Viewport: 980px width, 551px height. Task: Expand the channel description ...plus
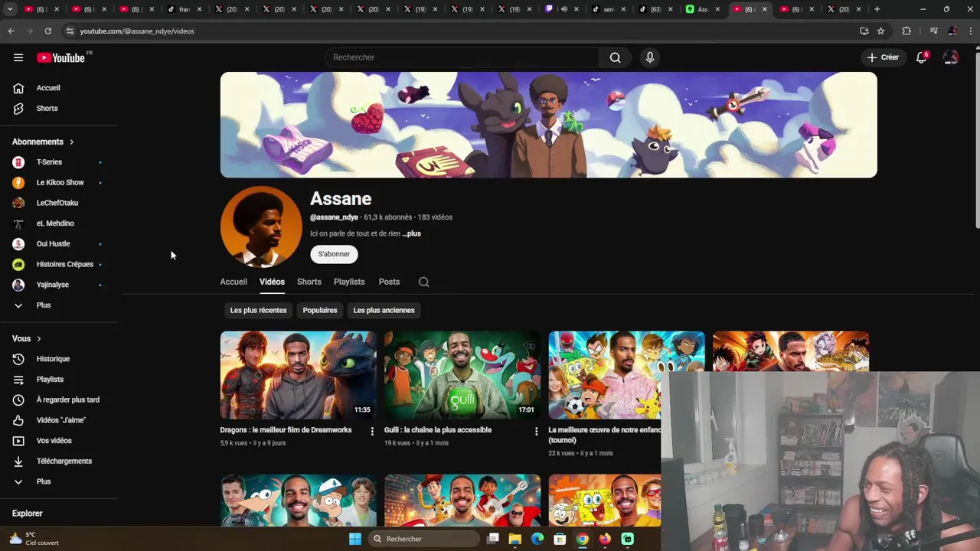click(412, 233)
